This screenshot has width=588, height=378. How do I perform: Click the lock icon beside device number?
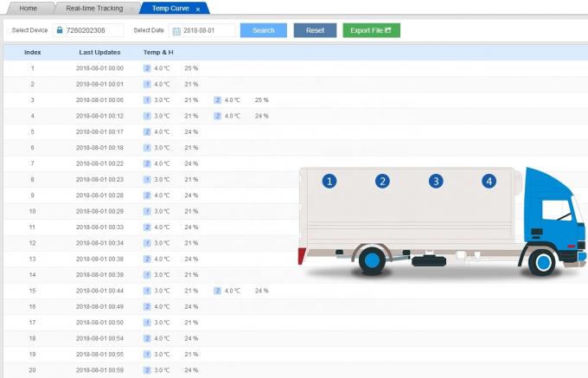[x=60, y=30]
